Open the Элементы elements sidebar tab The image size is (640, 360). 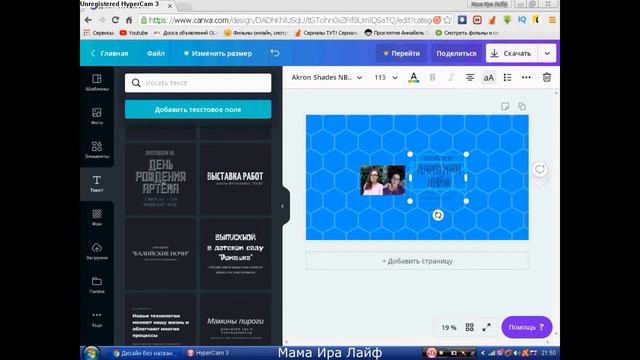(x=97, y=150)
